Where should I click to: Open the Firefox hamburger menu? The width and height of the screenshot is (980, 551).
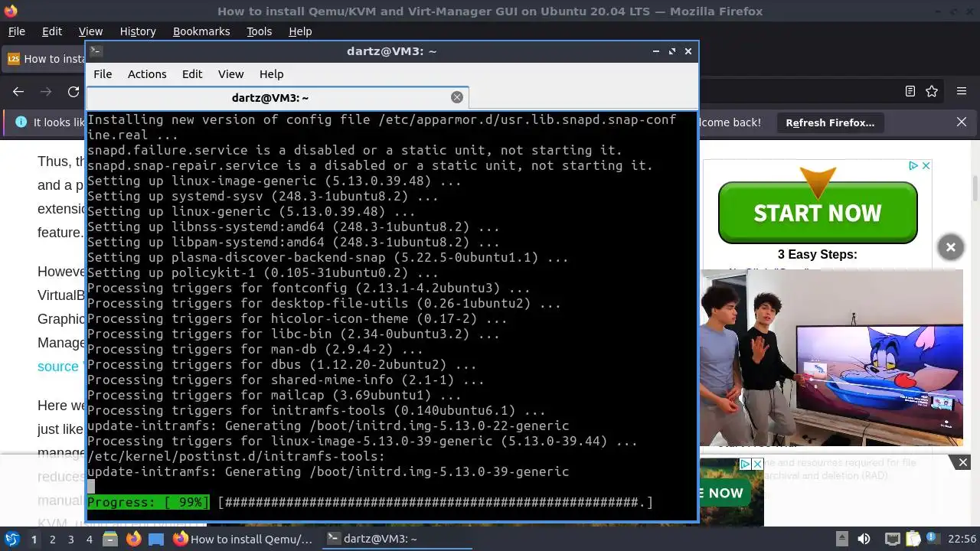pyautogui.click(x=962, y=91)
